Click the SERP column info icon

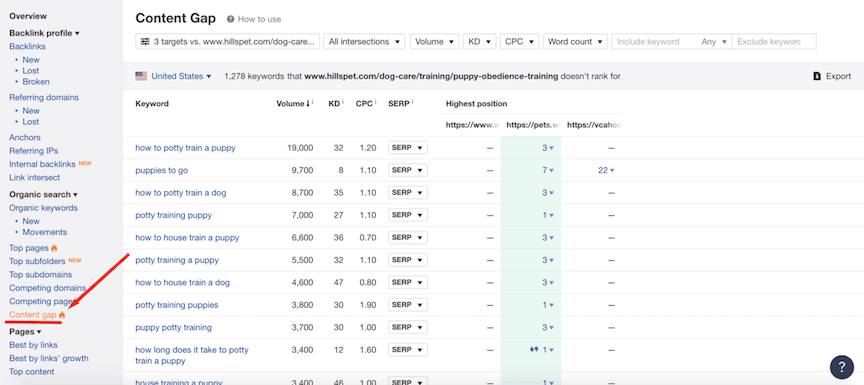click(x=412, y=102)
